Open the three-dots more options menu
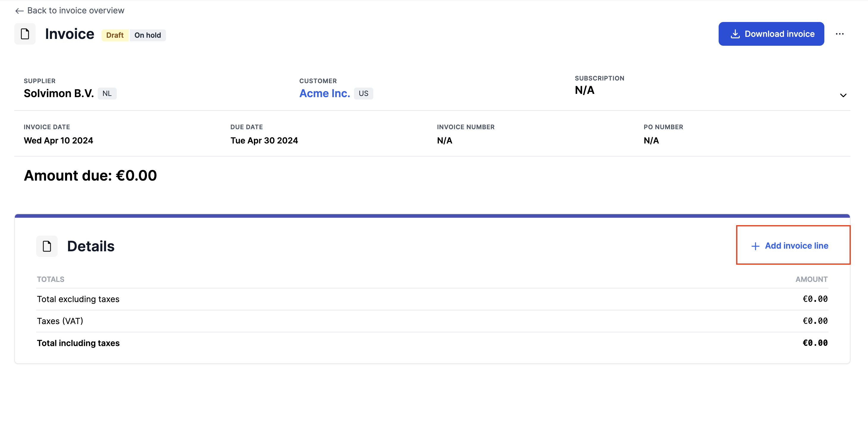Image resolution: width=868 pixels, height=431 pixels. click(839, 34)
